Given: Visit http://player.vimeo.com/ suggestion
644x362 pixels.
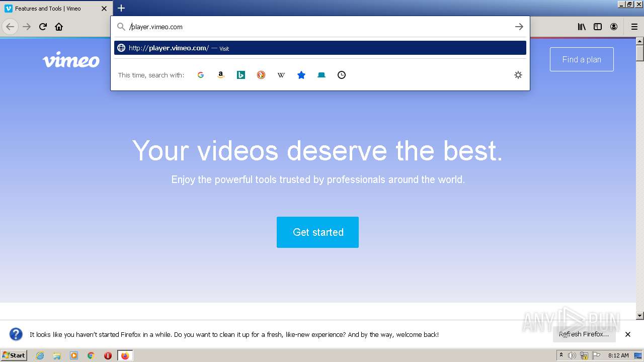Looking at the screenshot, I should click(x=320, y=48).
